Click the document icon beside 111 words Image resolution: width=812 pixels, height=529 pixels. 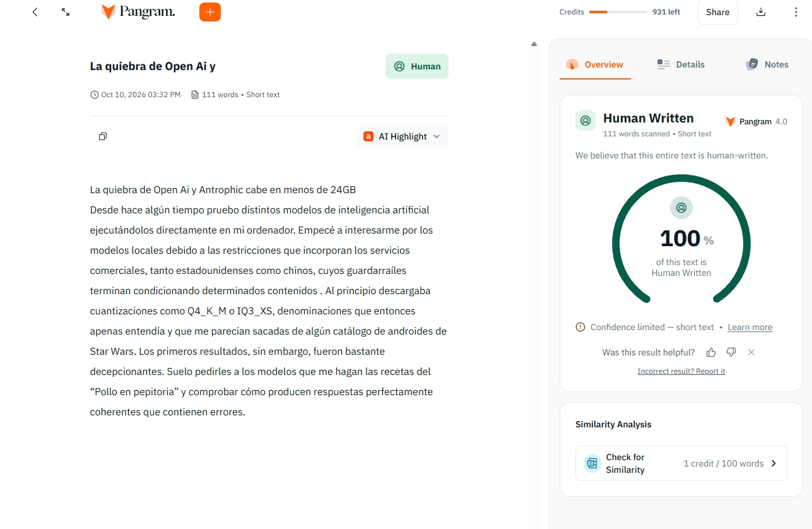tap(196, 95)
